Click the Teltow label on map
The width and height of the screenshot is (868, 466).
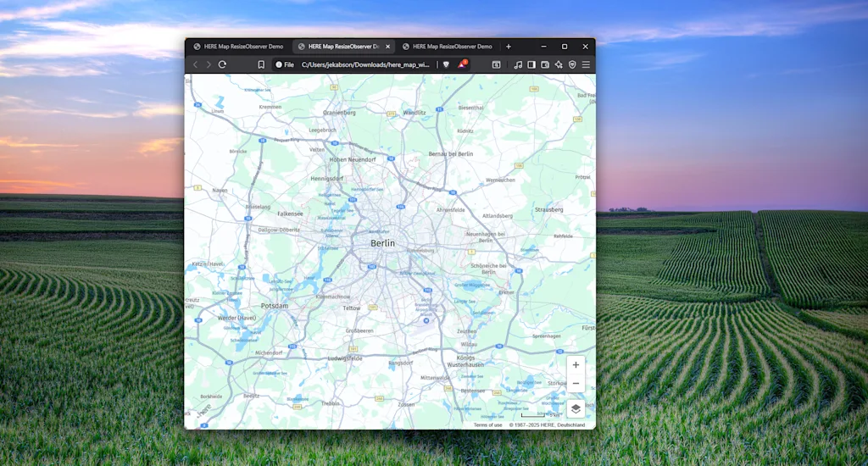click(x=352, y=308)
